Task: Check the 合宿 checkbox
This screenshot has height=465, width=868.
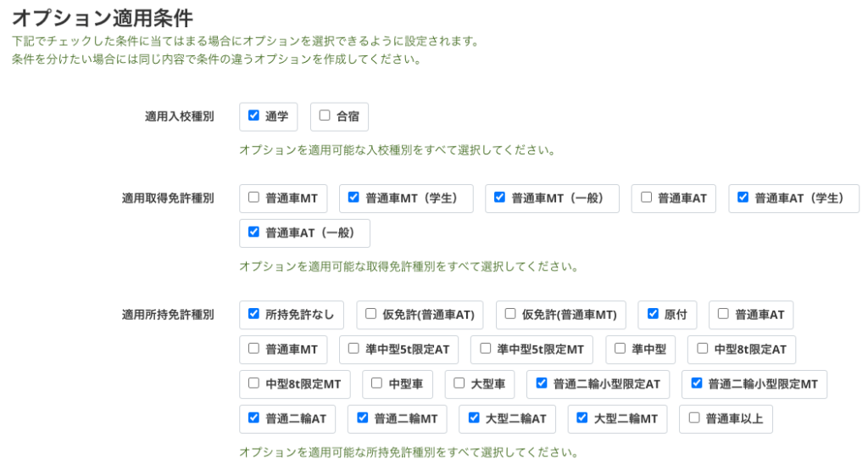Action: tap(325, 116)
